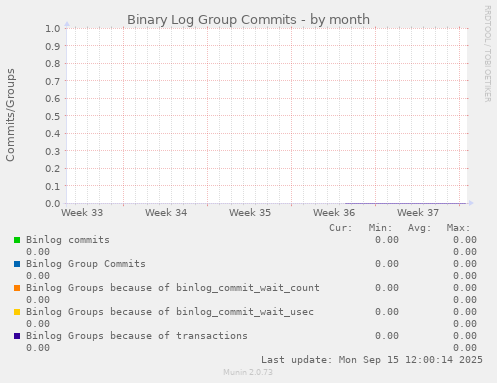This screenshot has height=383, width=497.
Task: Select 'Binlog Groups because of transactions' label
Action: tap(137, 336)
